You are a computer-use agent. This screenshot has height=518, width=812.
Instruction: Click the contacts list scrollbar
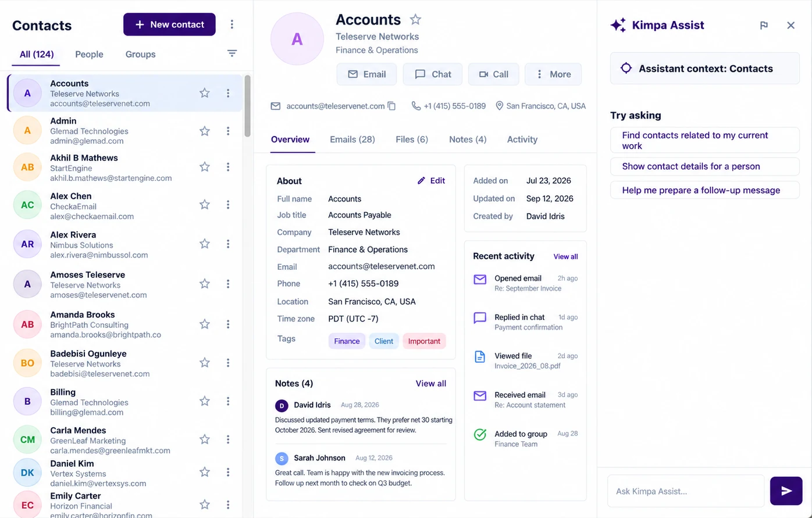pos(247,106)
